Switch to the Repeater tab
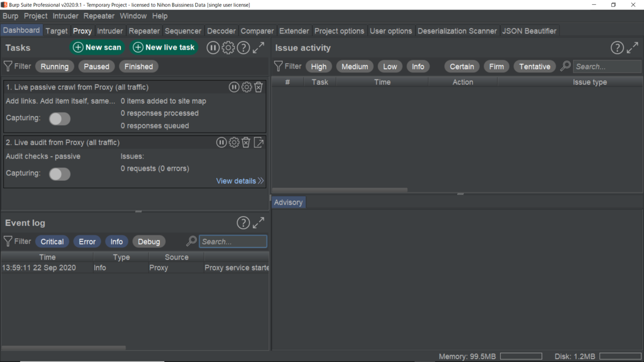 coord(144,31)
